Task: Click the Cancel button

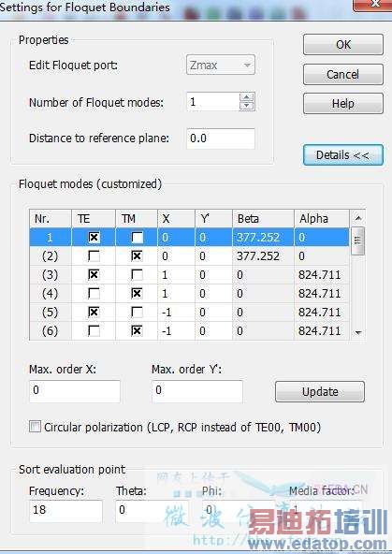Action: 343,74
